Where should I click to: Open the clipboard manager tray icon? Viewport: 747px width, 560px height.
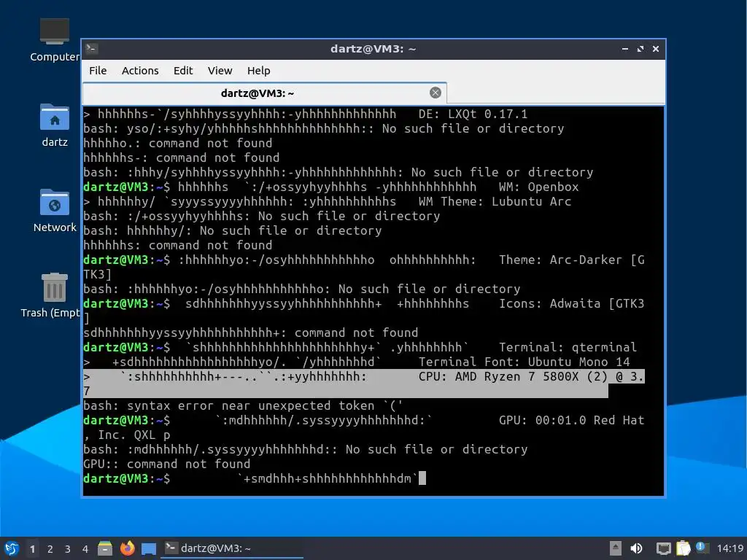click(683, 548)
